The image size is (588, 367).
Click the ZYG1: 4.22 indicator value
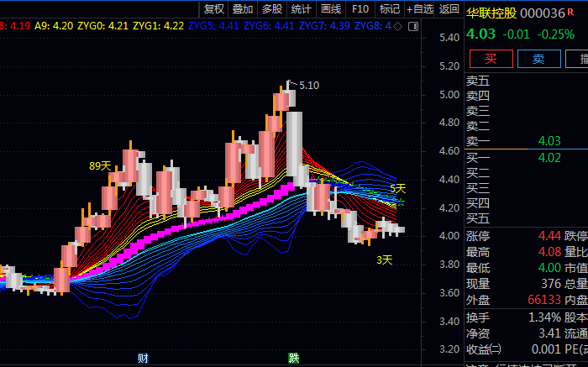[158, 26]
